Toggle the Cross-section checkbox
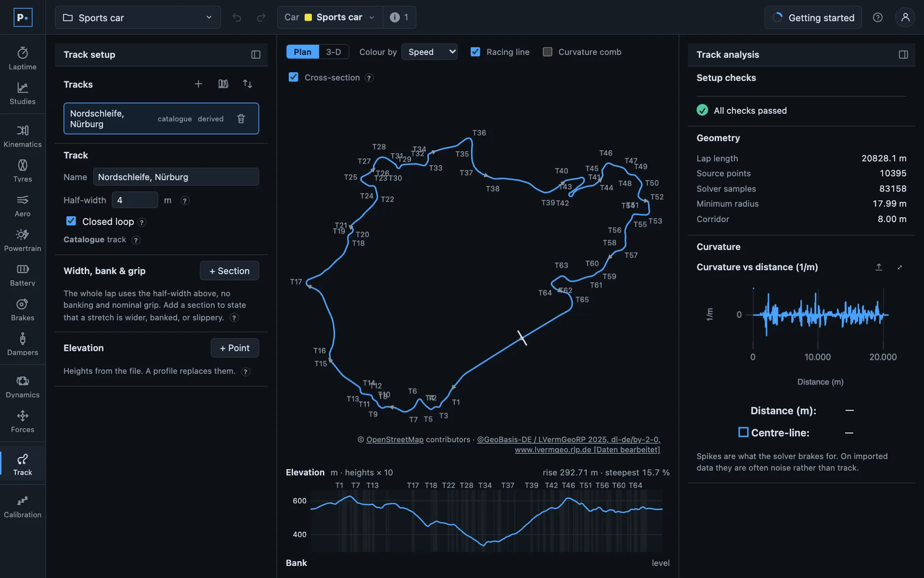Viewport: 924px width, 578px height. (x=294, y=77)
